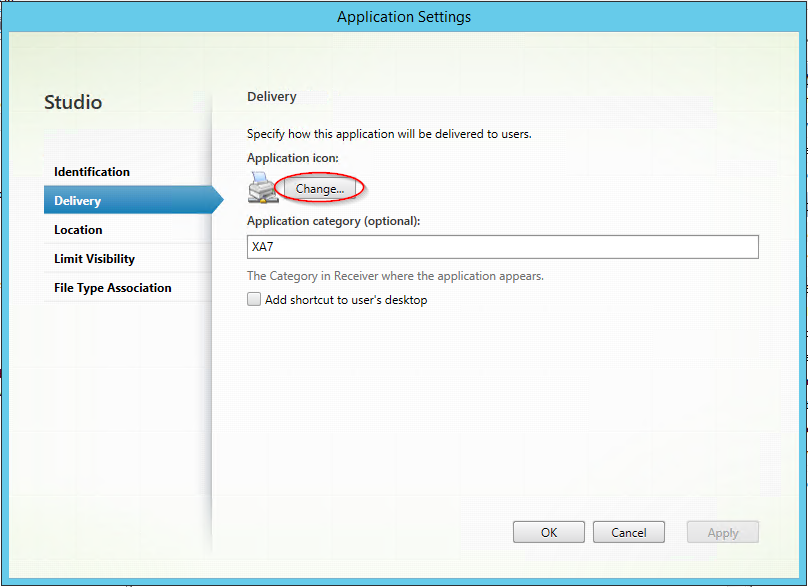Screen dimensions: 808x587
Task: Click the Cancel button
Action: coord(629,532)
